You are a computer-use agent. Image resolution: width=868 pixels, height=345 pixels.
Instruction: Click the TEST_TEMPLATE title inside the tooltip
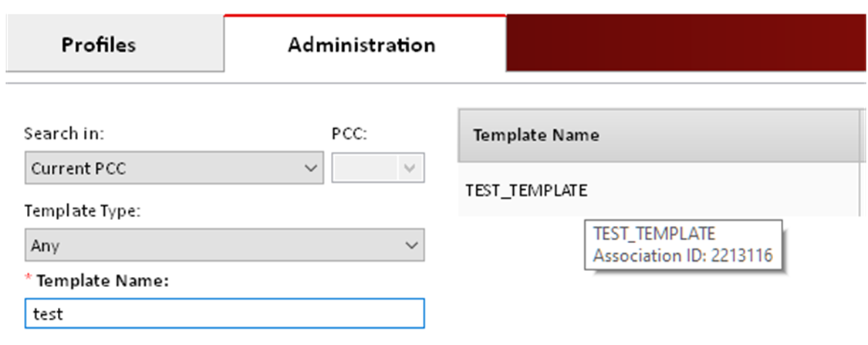[x=654, y=234]
